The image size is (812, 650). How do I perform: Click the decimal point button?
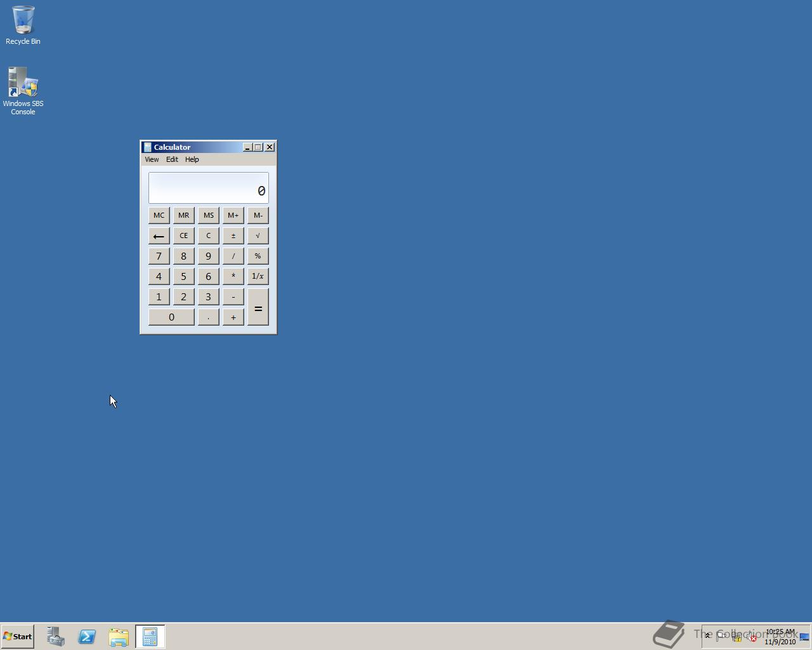coord(208,317)
